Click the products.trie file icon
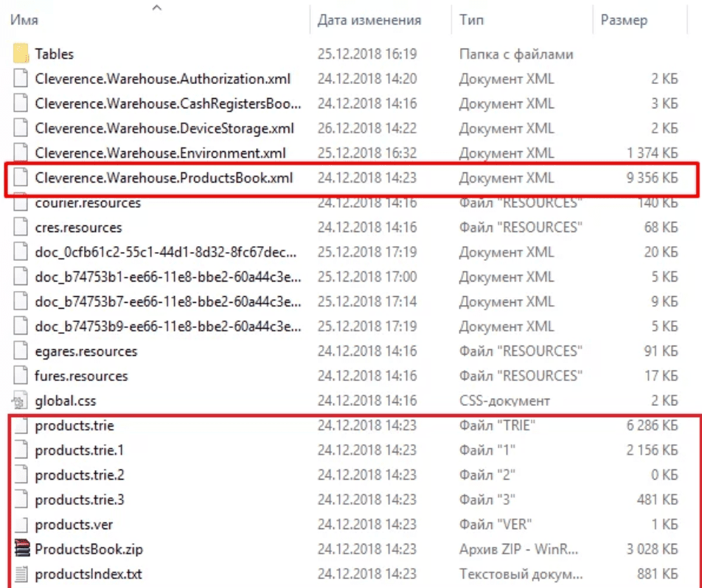702x588 pixels. (x=21, y=426)
